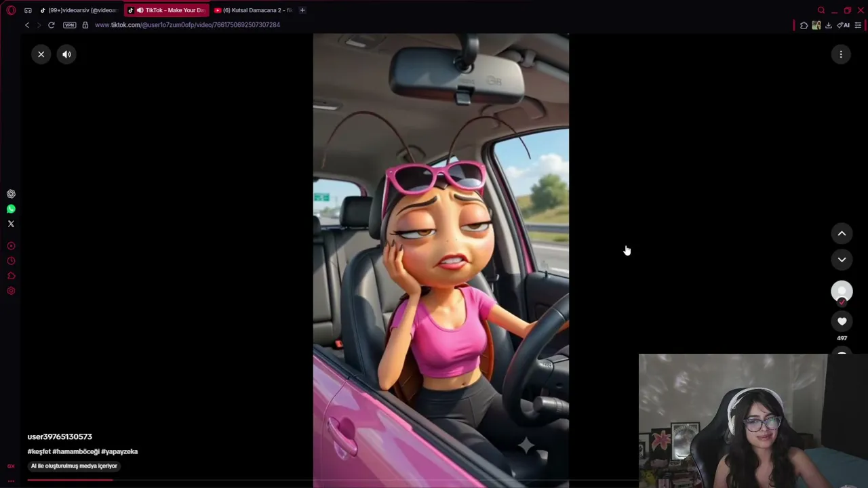Reload the current page
Viewport: 868px width, 488px height.
51,25
